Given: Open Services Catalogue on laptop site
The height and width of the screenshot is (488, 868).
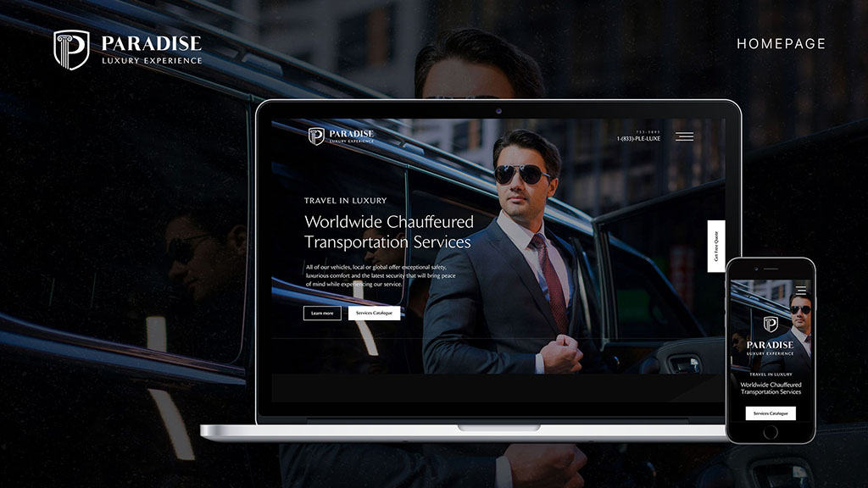Looking at the screenshot, I should click(374, 313).
